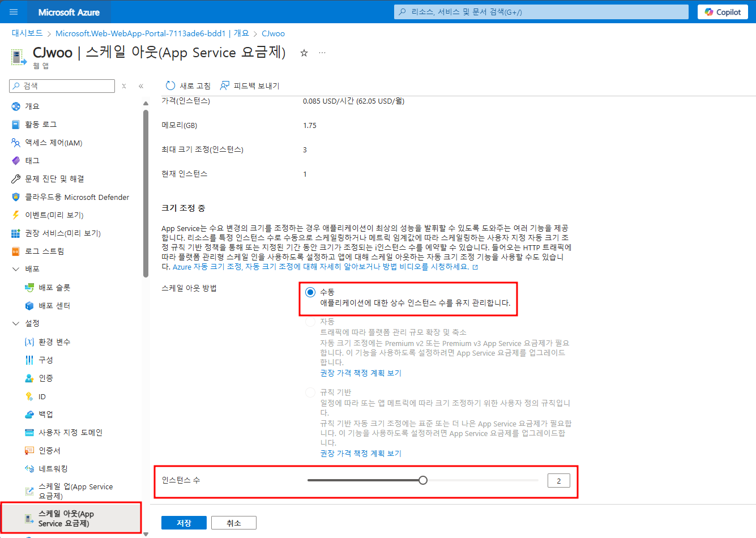Image resolution: width=756 pixels, height=538 pixels.
Task: Select the 수동 radio button
Action: pyautogui.click(x=310, y=292)
